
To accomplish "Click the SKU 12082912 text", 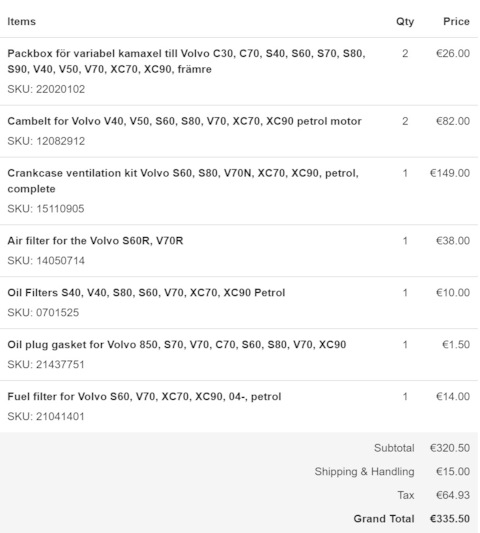I will pyautogui.click(x=46, y=141).
